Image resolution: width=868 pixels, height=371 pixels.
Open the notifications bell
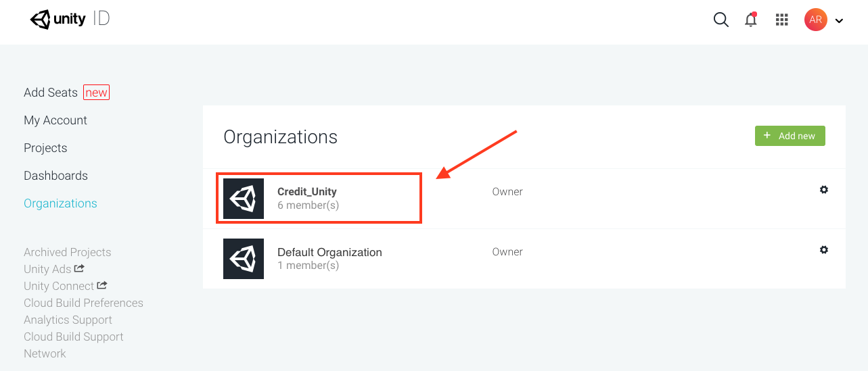tap(751, 20)
